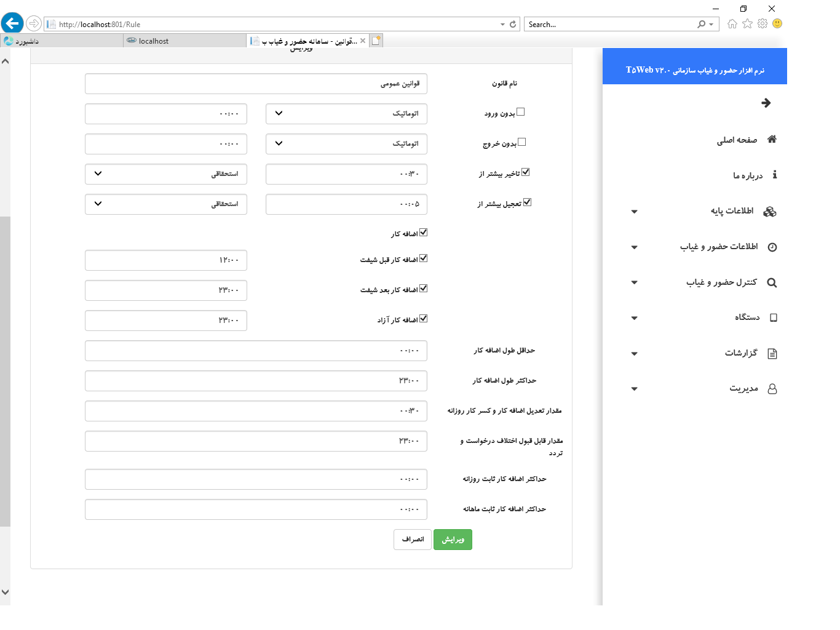Click the user icon for مدیریت
The height and width of the screenshot is (630, 840).
pyautogui.click(x=772, y=389)
